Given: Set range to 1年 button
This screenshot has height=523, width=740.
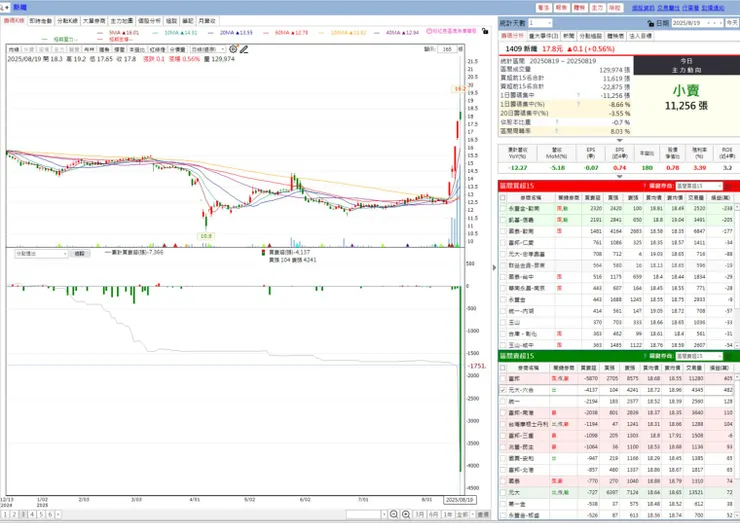Looking at the screenshot, I should pyautogui.click(x=448, y=515).
